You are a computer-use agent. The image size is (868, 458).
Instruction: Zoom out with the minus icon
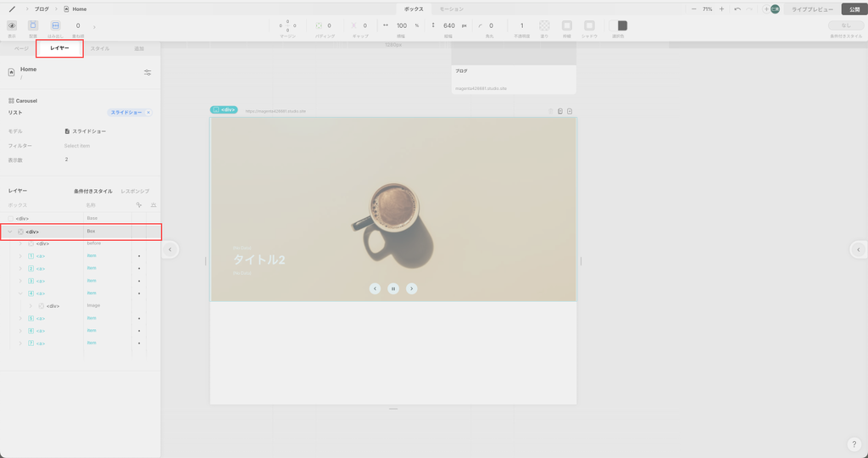[694, 8]
